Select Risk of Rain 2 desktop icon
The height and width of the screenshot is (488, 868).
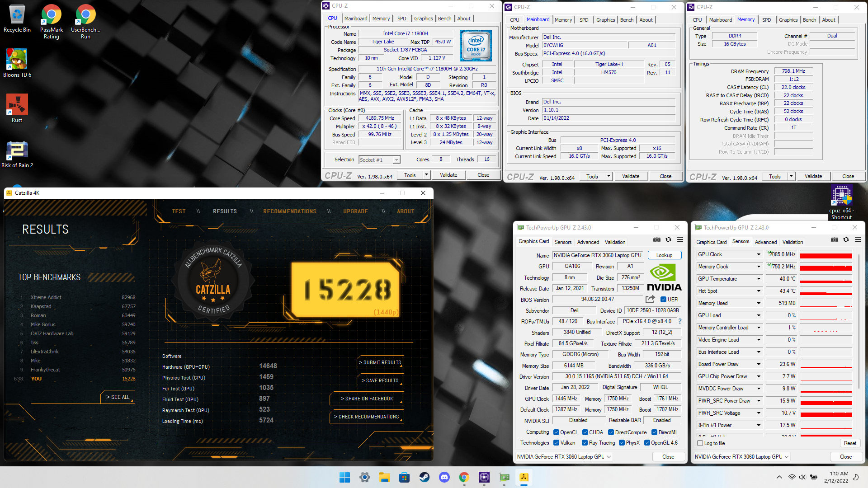[x=17, y=154]
